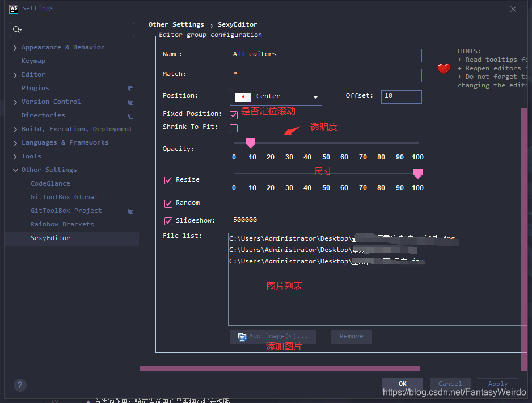Image resolution: width=532 pixels, height=403 pixels.
Task: Click Other Settings breadcrumb
Action: click(176, 24)
